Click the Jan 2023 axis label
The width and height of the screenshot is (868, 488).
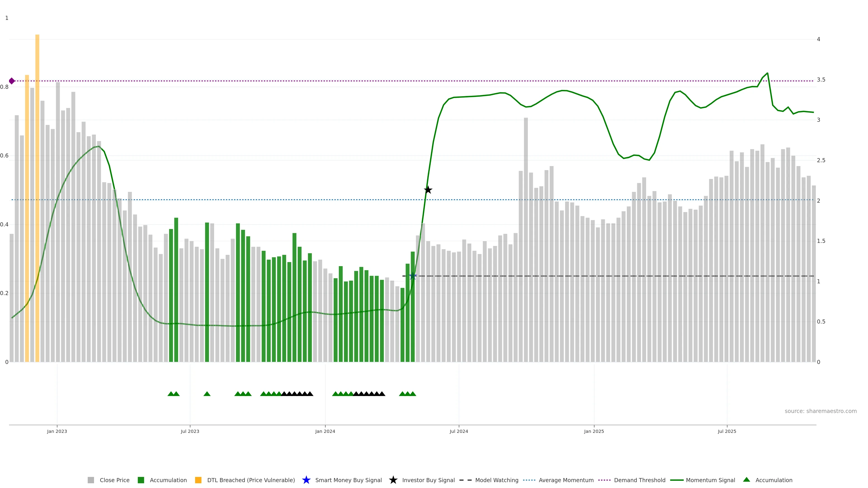57,432
